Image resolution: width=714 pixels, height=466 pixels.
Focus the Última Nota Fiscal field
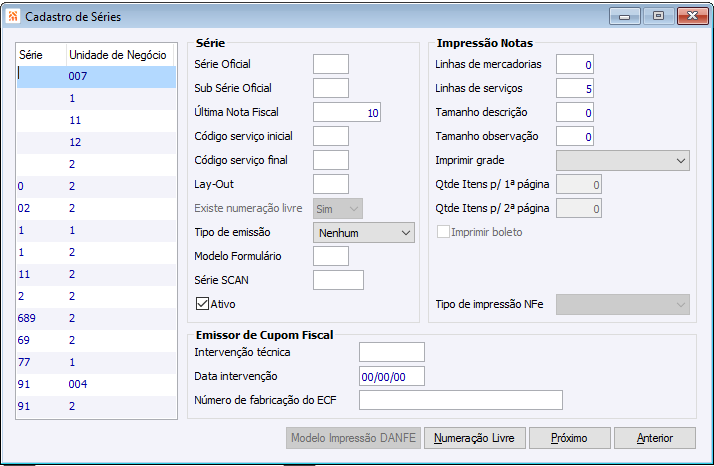click(347, 113)
